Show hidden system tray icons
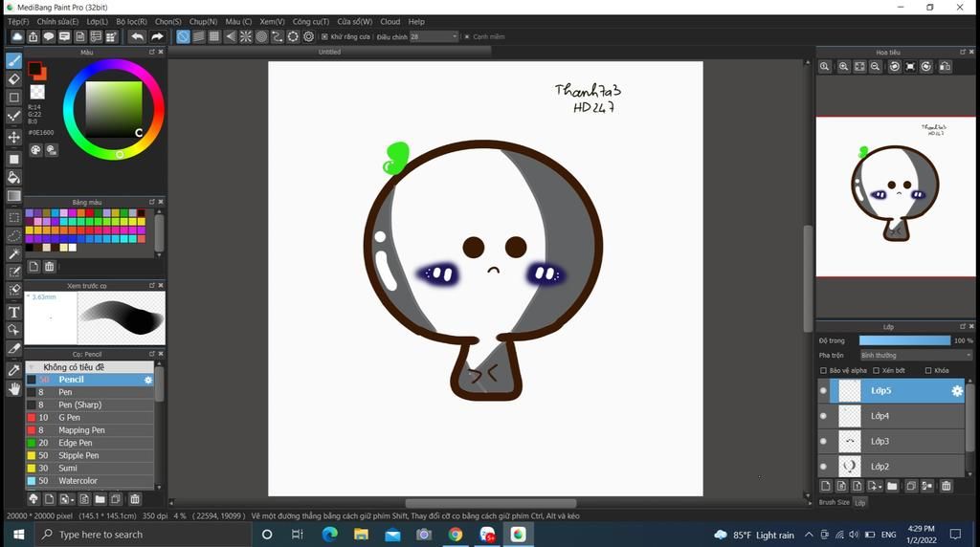980x547 pixels. pos(808,535)
